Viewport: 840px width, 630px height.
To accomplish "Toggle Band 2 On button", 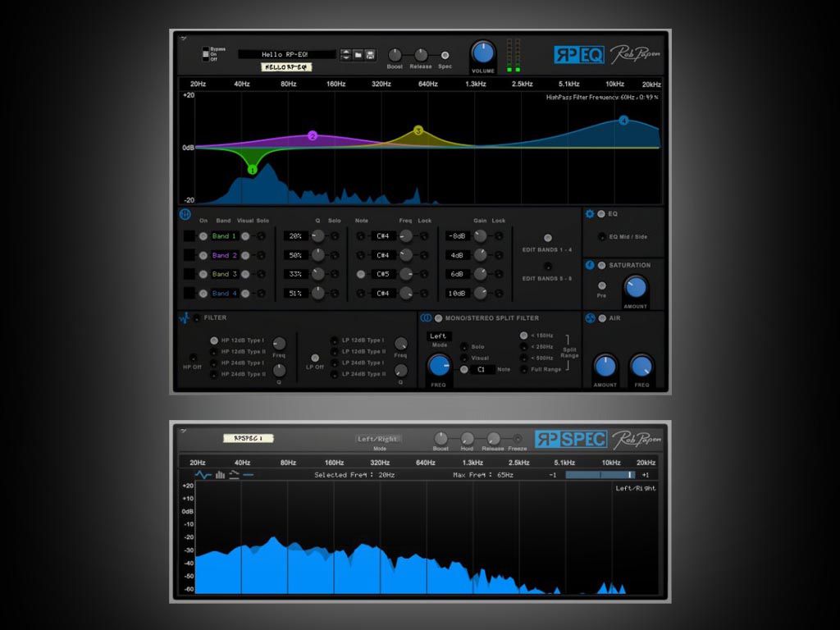I will click(x=203, y=256).
